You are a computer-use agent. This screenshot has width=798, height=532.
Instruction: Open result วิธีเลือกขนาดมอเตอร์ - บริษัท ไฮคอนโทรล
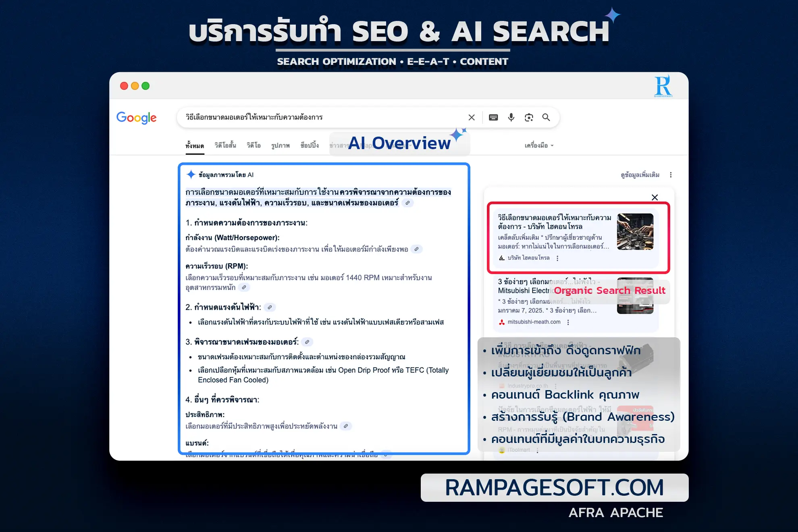[x=554, y=222]
